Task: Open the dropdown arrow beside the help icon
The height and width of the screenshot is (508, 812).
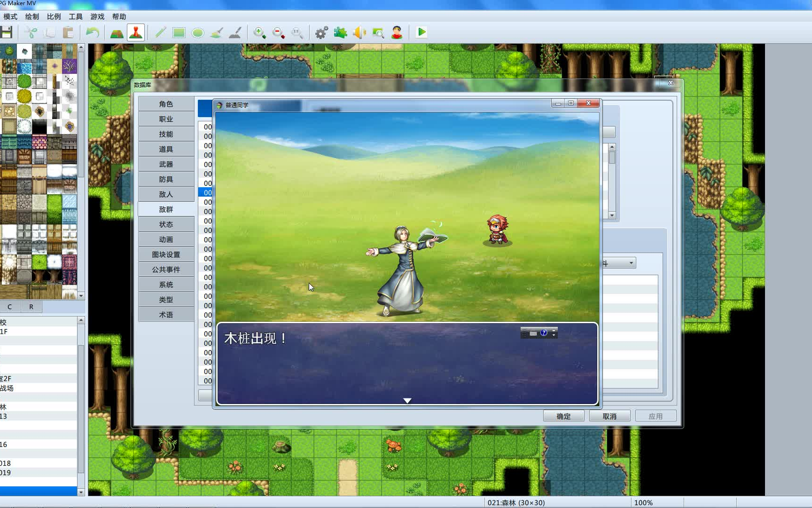Action: 554,334
